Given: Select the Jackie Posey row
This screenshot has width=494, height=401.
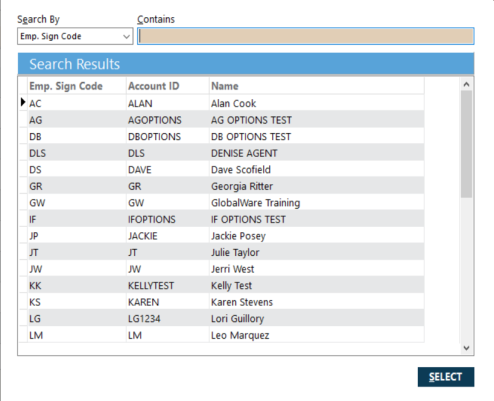Looking at the screenshot, I should point(222,236).
